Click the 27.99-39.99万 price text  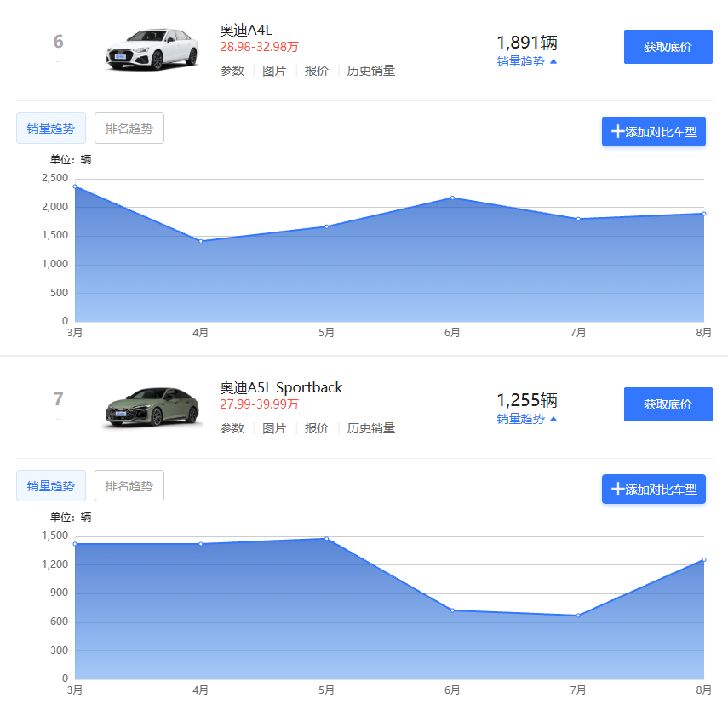[259, 404]
